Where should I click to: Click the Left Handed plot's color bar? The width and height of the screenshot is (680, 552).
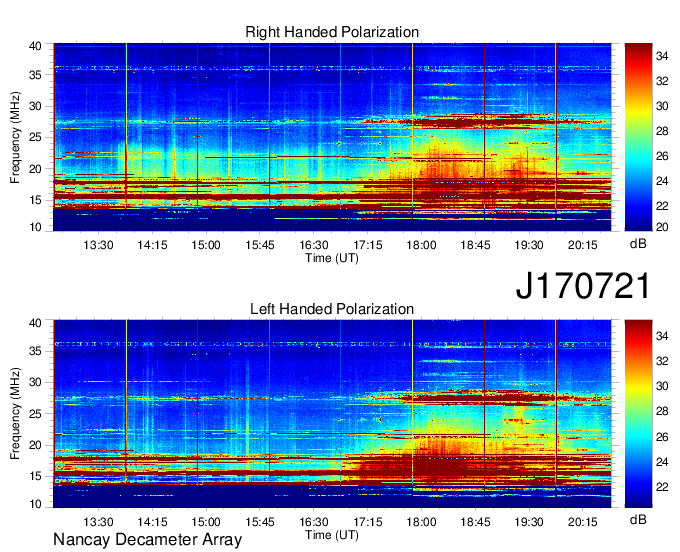638,414
